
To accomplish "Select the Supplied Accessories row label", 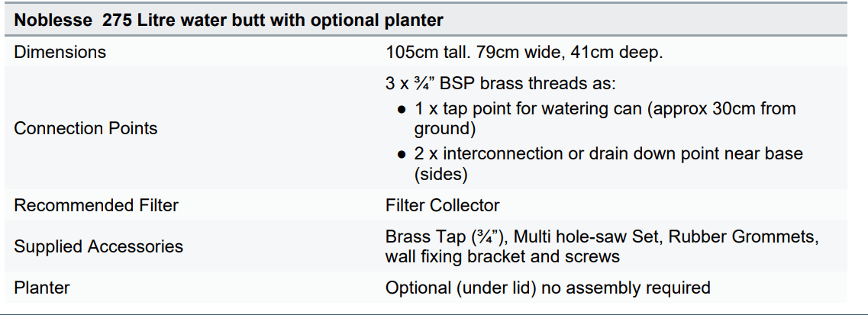I will pos(98,246).
